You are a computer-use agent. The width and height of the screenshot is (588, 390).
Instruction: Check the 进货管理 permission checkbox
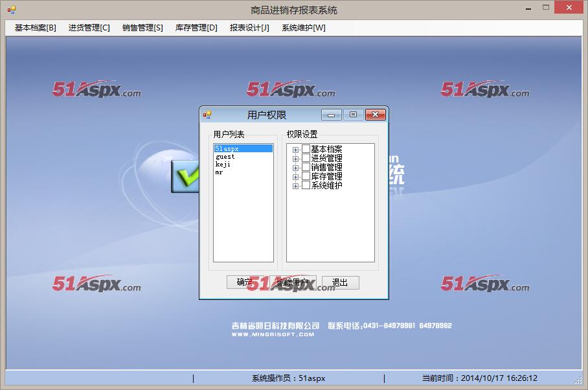tap(306, 158)
